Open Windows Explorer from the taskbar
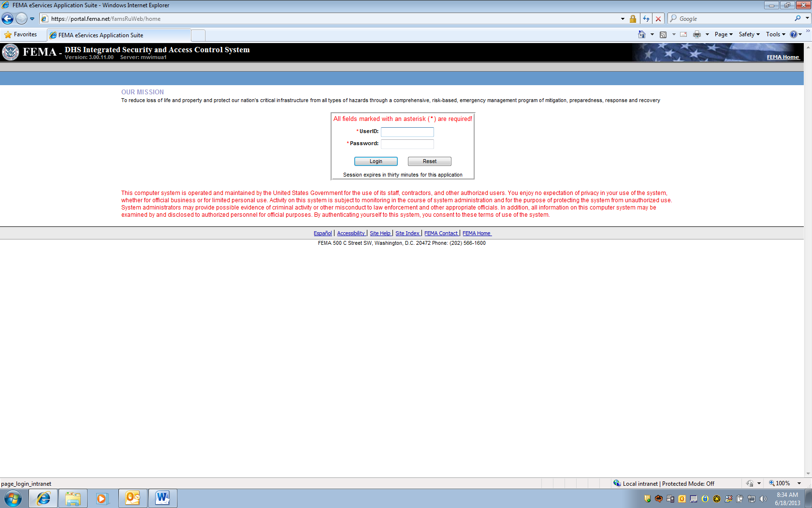Screen dimensions: 812x508 pyautogui.click(x=73, y=498)
